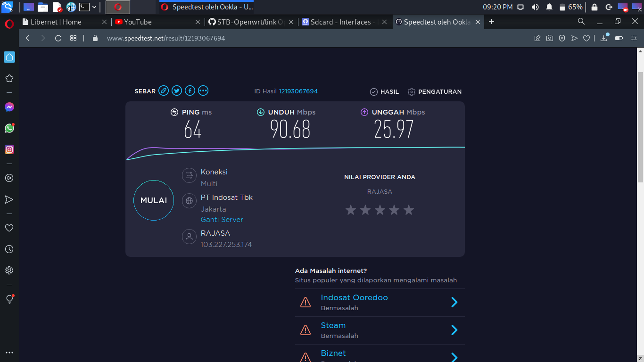
Task: Open volume control in system tray
Action: 535,7
